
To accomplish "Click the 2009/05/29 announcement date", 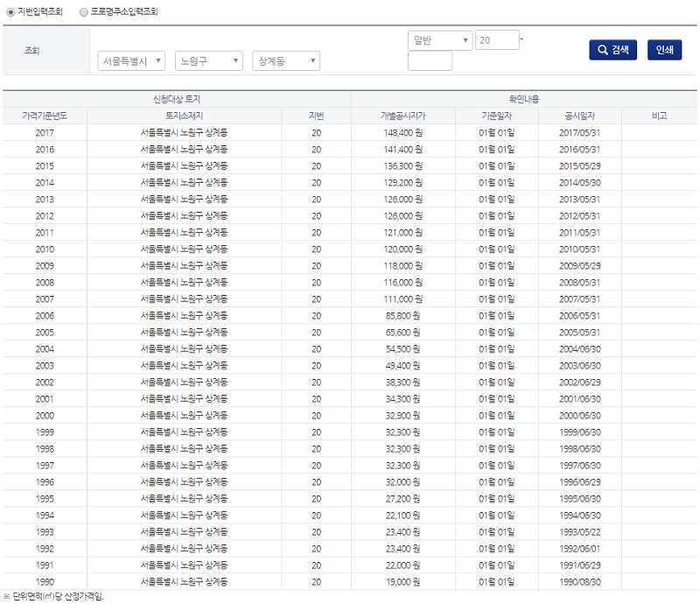I will [579, 266].
